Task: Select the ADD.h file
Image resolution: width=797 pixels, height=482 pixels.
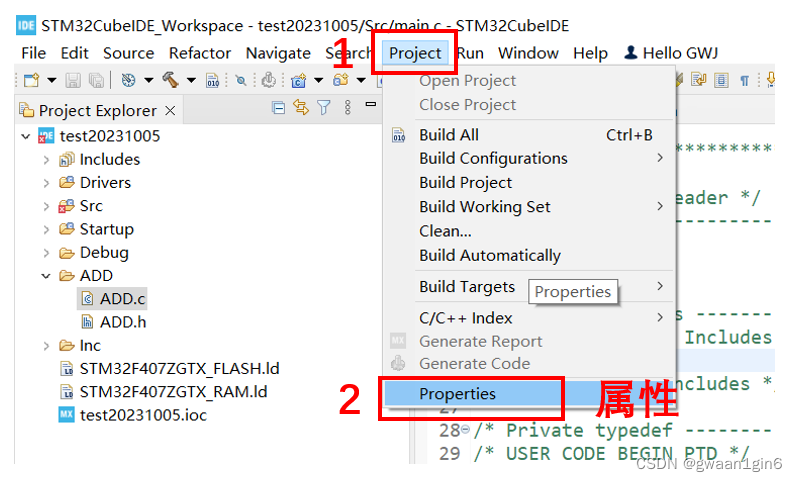Action: coord(113,322)
